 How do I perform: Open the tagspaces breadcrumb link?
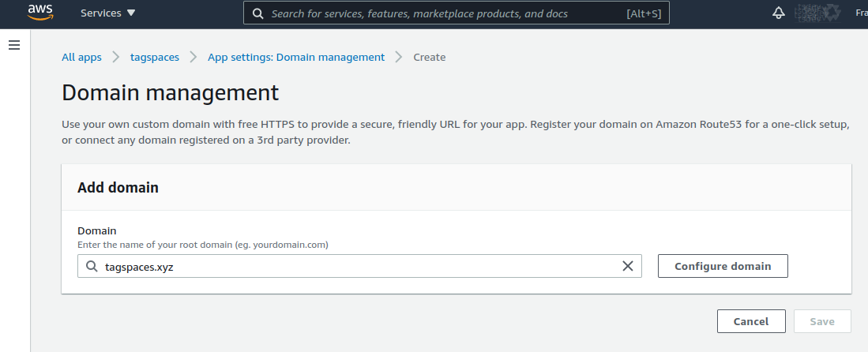click(155, 57)
